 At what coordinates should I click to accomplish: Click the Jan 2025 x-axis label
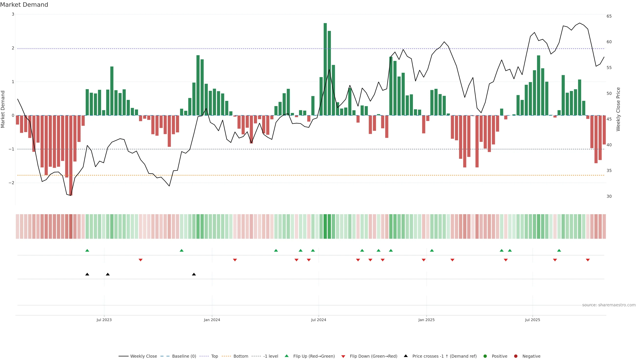pyautogui.click(x=426, y=320)
